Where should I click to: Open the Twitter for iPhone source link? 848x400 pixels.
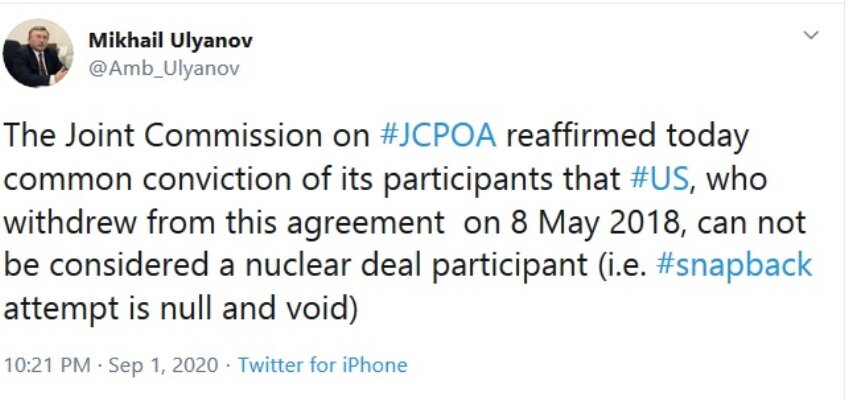tap(322, 365)
